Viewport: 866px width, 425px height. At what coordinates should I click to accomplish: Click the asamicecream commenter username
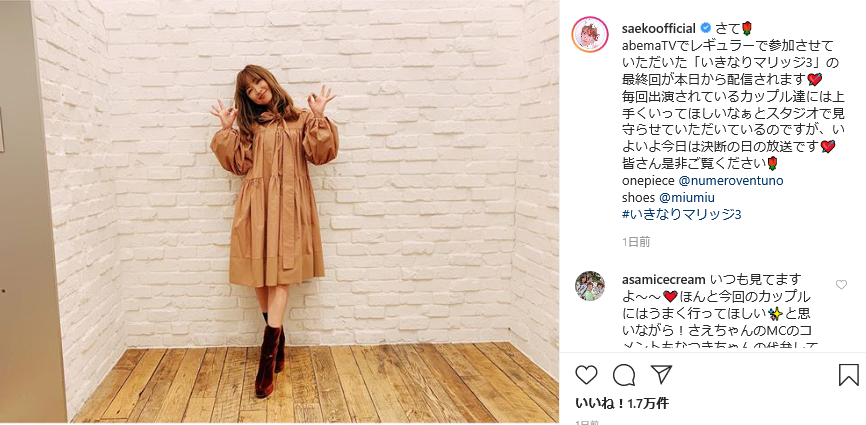[663, 279]
